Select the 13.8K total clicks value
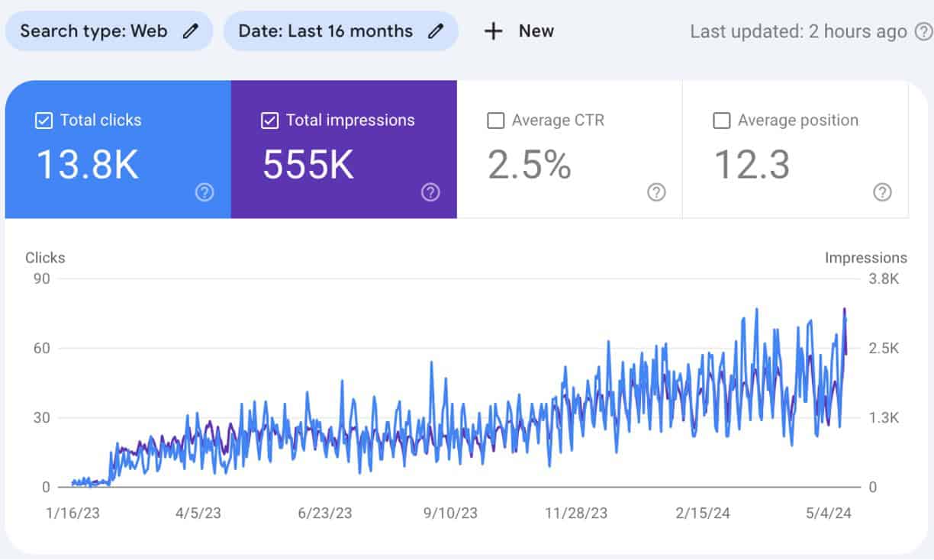The width and height of the screenshot is (934, 560). coord(87,165)
